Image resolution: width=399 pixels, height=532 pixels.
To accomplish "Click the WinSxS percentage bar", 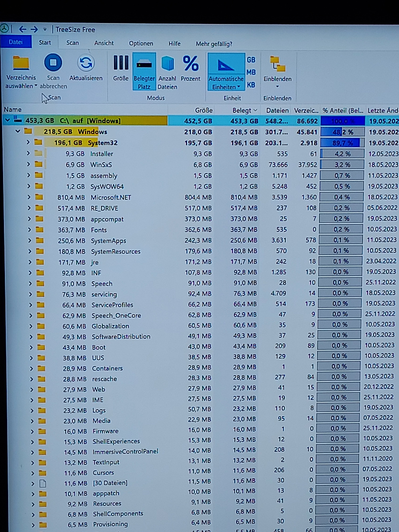I will pos(342,165).
